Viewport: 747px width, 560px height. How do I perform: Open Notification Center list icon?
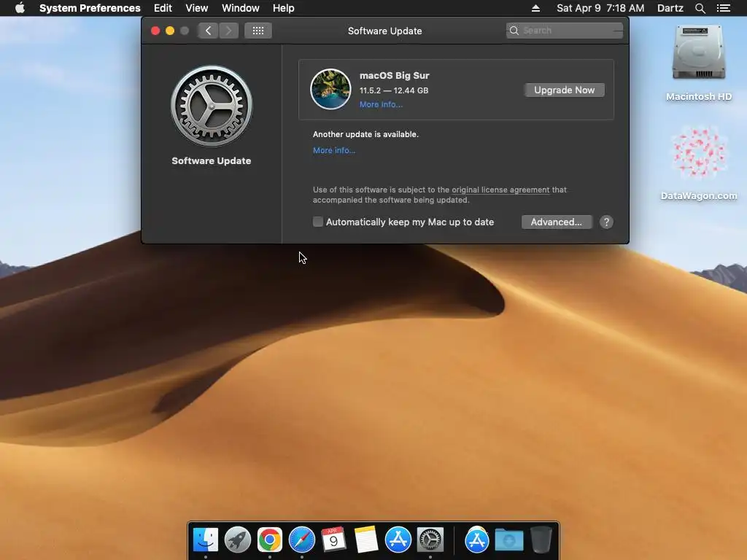[x=723, y=8]
